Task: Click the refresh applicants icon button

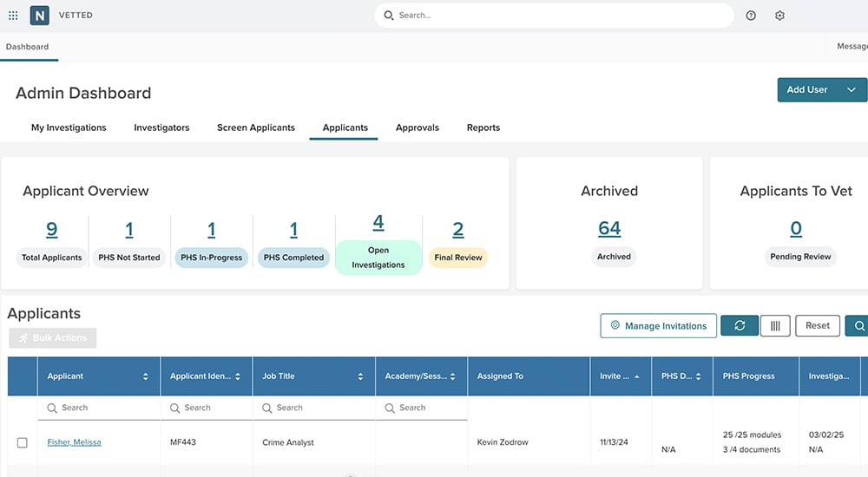Action: [x=740, y=326]
